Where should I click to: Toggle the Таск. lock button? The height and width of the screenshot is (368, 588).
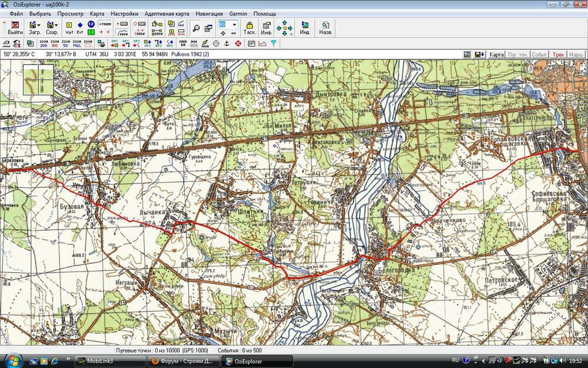tap(249, 28)
